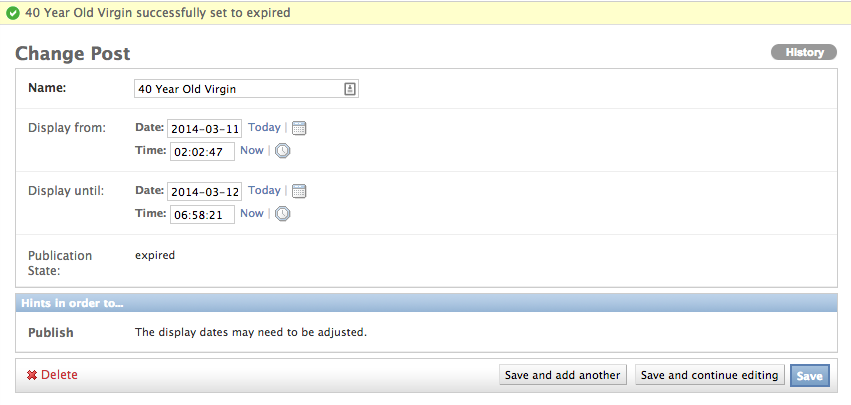851x405 pixels.
Task: Edit the Display from date field
Action: click(205, 129)
